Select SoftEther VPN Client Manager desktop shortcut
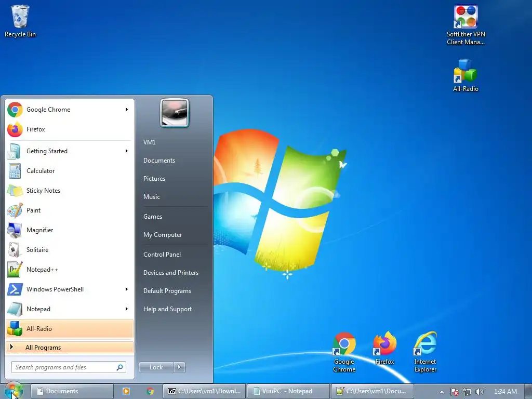The height and width of the screenshot is (399, 532). tap(465, 25)
